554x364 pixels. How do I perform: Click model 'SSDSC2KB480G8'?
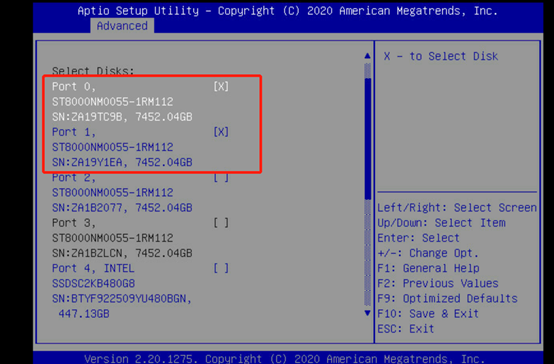(x=93, y=283)
